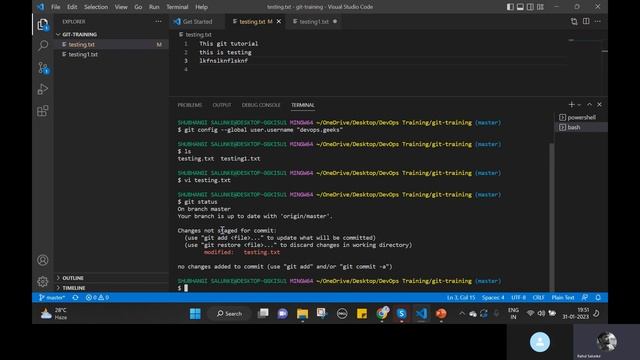
Task: Toggle primary side bar layout icon
Action: (510, 7)
